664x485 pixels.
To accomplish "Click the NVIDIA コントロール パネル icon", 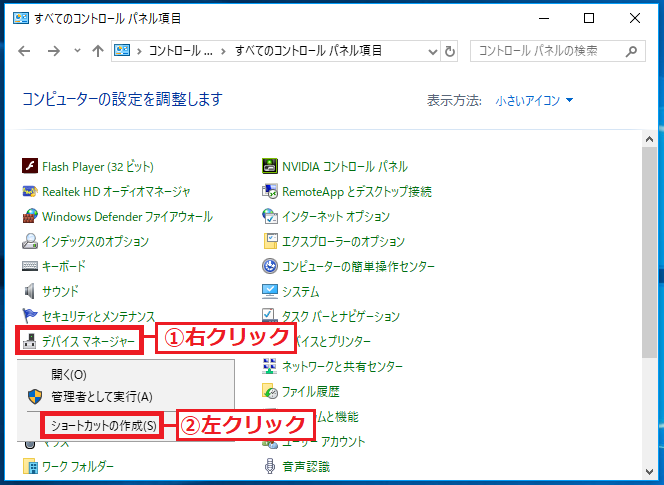I will (270, 166).
